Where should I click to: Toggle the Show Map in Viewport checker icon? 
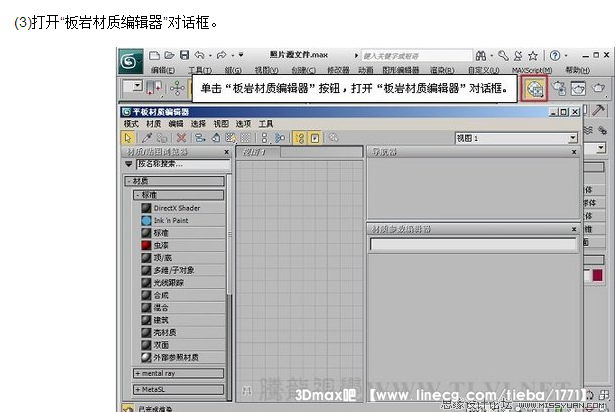(x=231, y=138)
